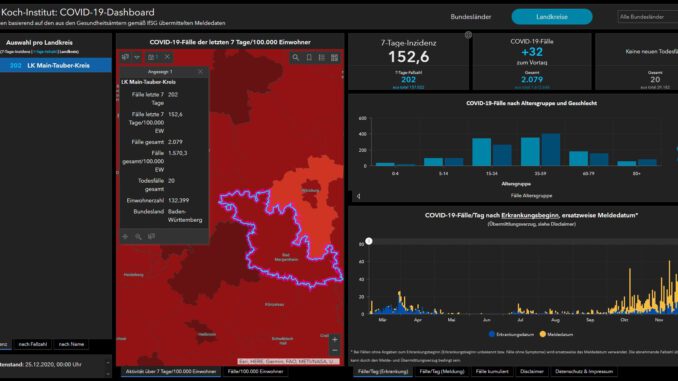Open the map legend list icon
678x381 pixels.
322,58
